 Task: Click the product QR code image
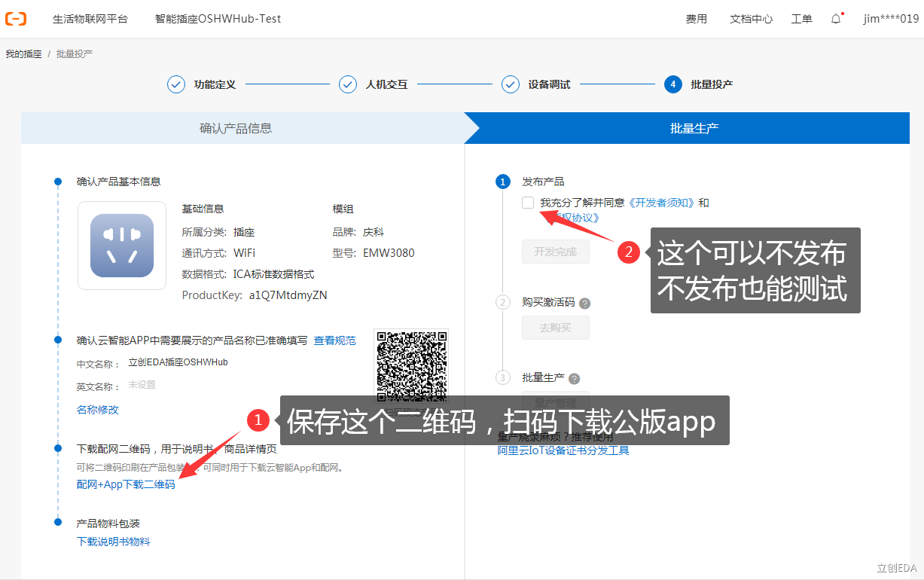pos(412,365)
